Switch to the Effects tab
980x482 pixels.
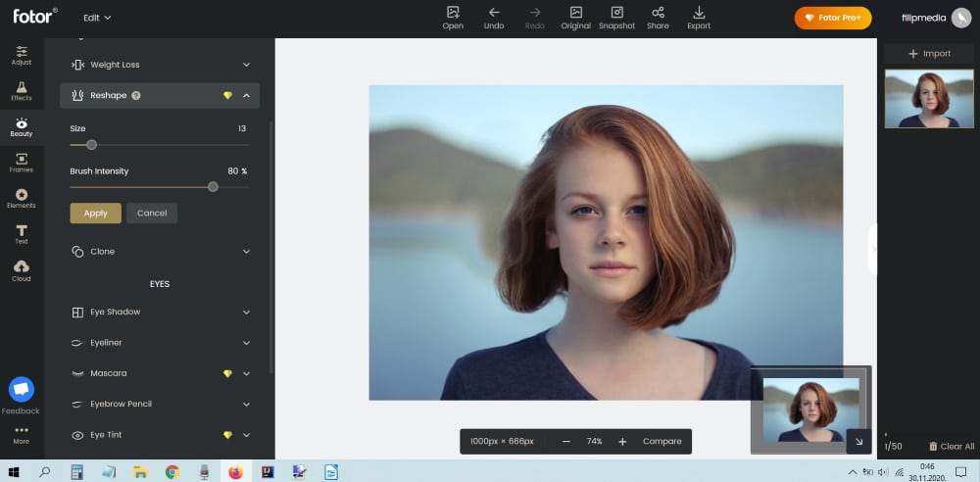tap(22, 91)
